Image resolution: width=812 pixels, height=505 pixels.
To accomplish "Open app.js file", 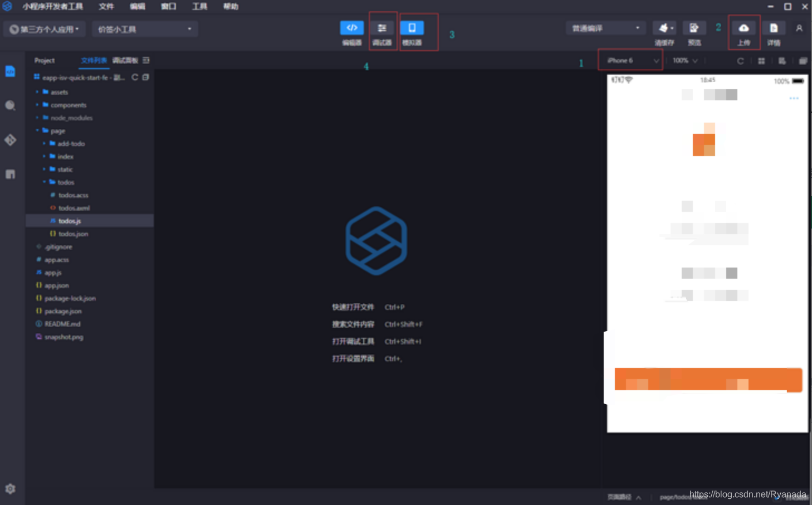I will pyautogui.click(x=53, y=273).
